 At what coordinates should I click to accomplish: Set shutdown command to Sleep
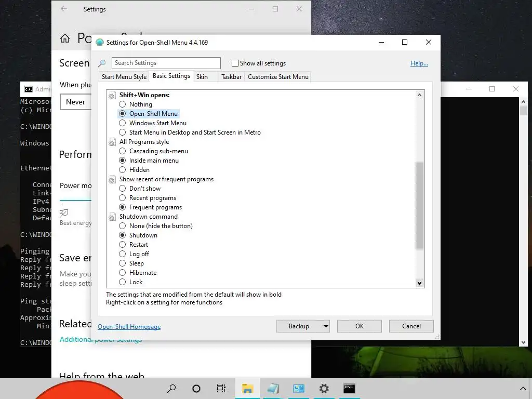pyautogui.click(x=122, y=263)
